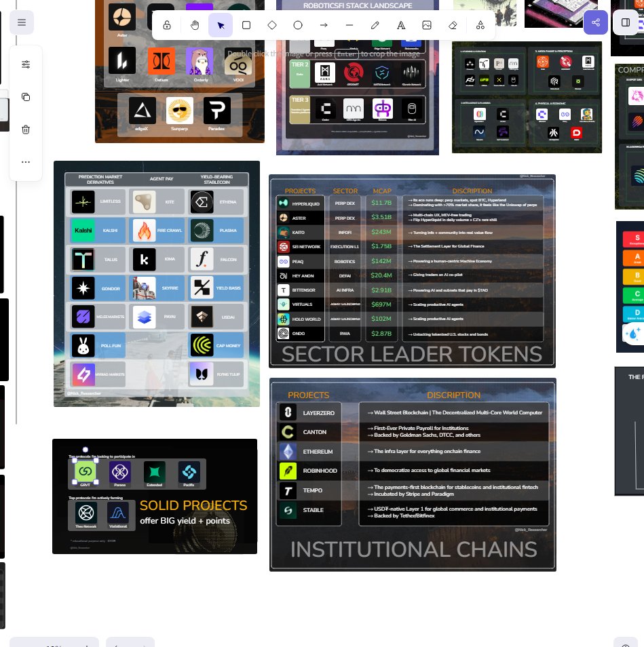Pick the Ellipse shape tool
The width and height of the screenshot is (644, 647).
[x=298, y=25]
